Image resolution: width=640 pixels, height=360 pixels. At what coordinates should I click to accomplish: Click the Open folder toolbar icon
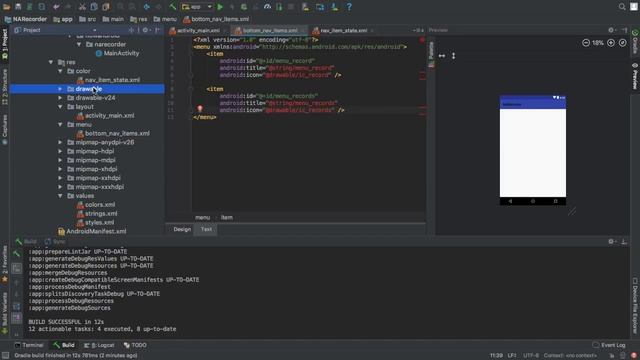tap(6, 7)
